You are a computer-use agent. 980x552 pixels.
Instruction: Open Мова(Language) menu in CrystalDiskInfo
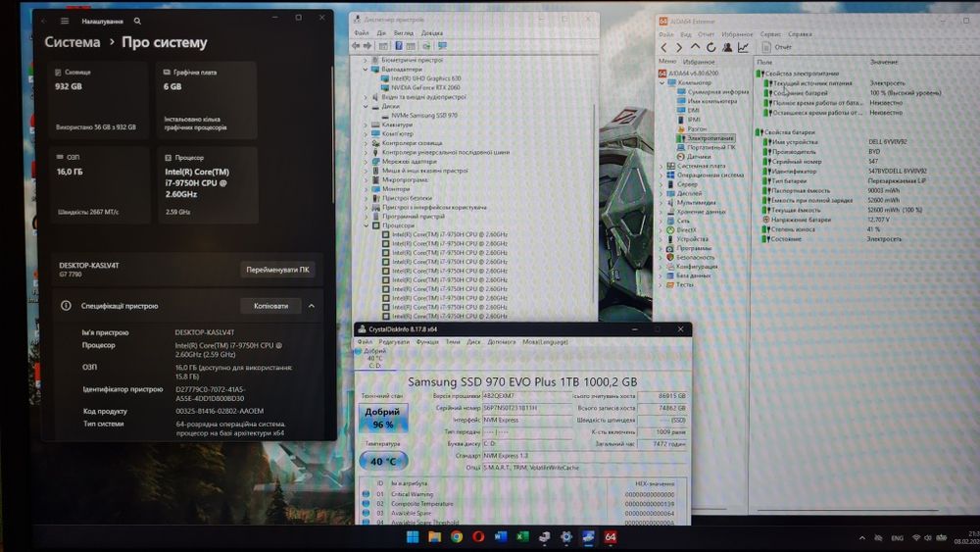[x=545, y=342]
